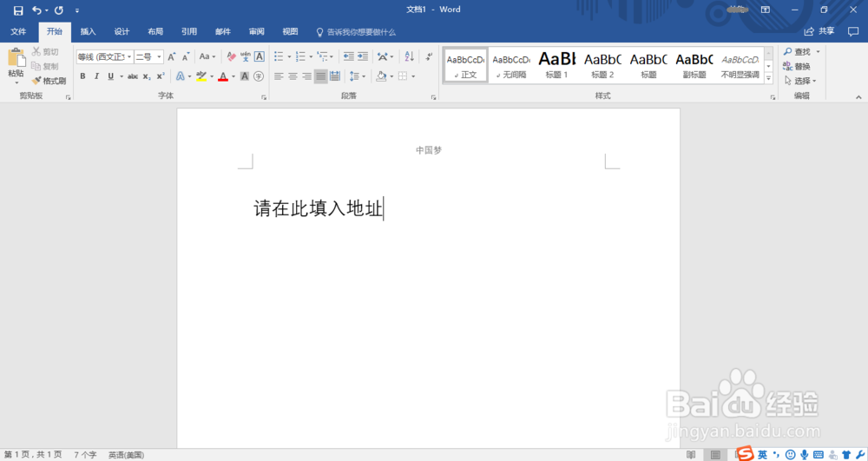The height and width of the screenshot is (461, 868).
Task: Open the 审阅 tab
Action: 257,31
